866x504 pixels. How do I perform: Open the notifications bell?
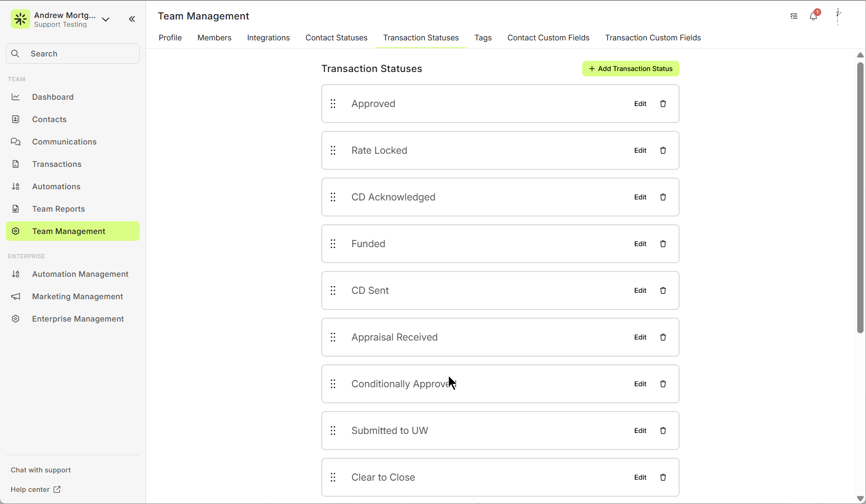pyautogui.click(x=813, y=16)
